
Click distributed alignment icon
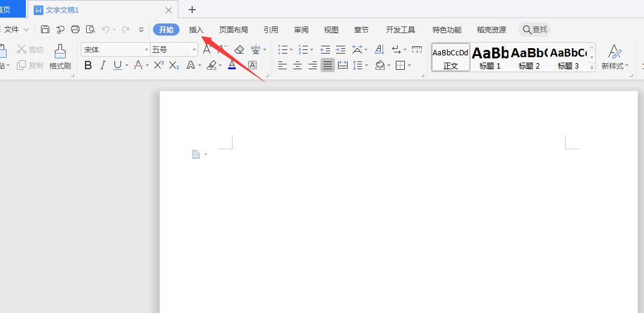[343, 65]
